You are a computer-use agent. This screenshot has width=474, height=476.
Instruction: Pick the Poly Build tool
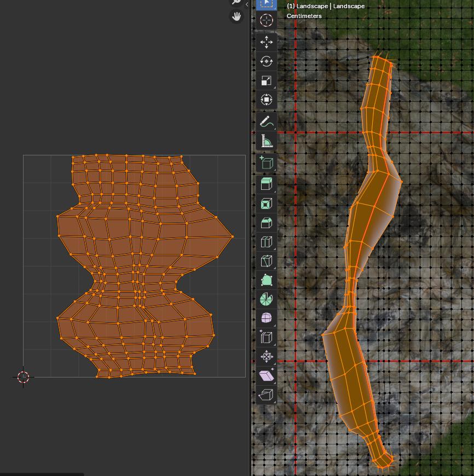click(x=267, y=280)
